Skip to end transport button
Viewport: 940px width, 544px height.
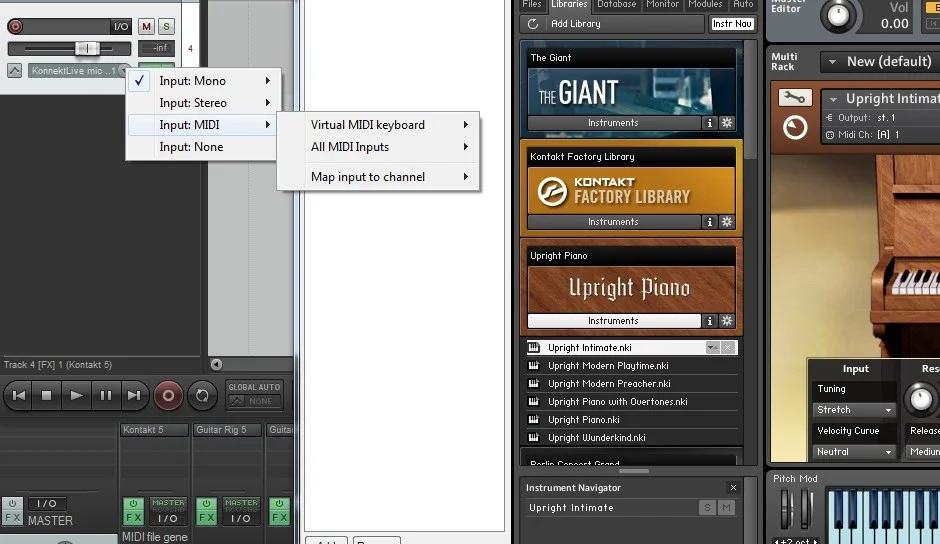134,395
